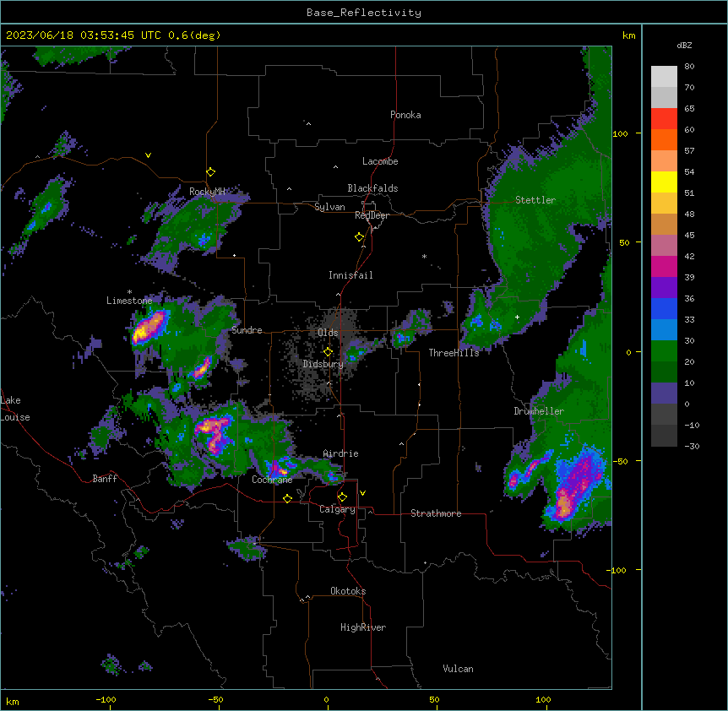The image size is (728, 711).
Task: Select the white 70–80 dBZ legend swatch
Action: point(664,77)
